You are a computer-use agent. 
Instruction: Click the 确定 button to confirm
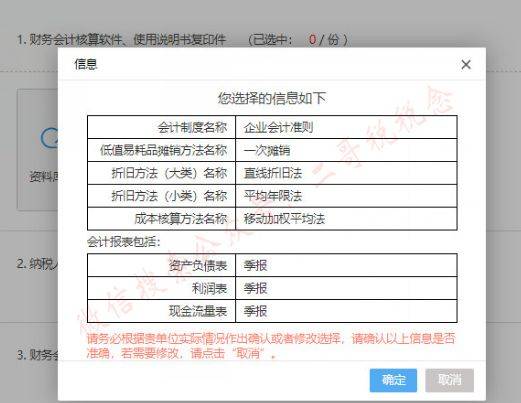pos(393,380)
